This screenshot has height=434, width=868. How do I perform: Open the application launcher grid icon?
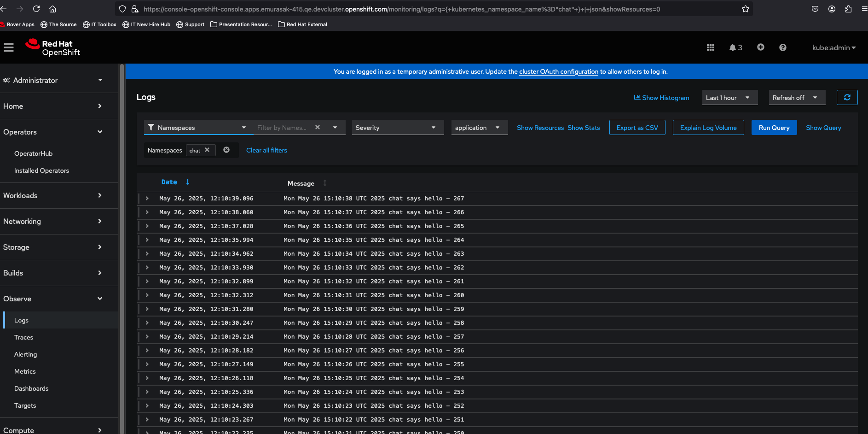tap(710, 47)
